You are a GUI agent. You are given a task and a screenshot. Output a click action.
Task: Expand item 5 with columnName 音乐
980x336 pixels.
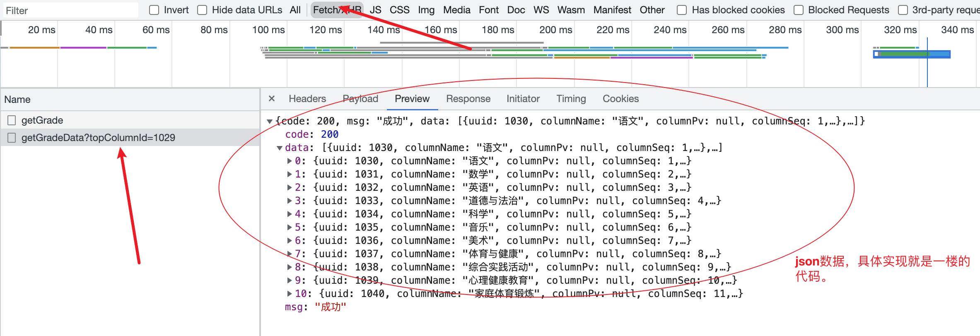click(x=290, y=227)
